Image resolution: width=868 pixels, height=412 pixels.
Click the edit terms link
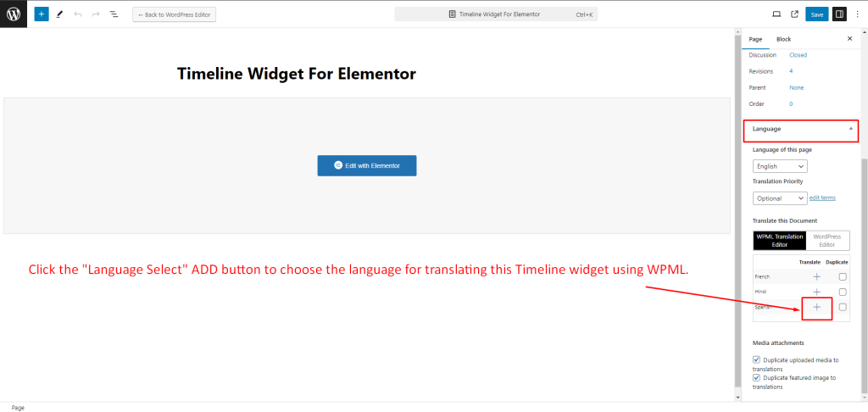[822, 198]
